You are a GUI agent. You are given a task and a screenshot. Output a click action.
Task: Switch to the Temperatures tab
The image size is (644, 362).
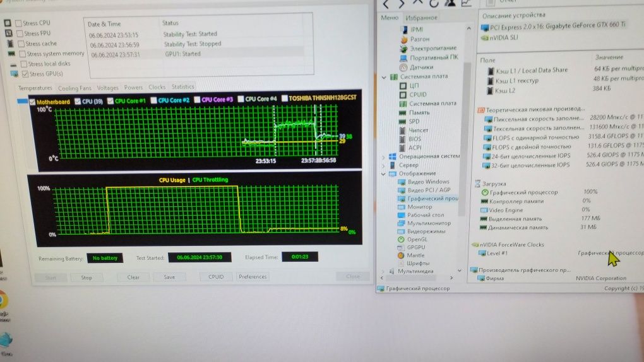tap(35, 88)
